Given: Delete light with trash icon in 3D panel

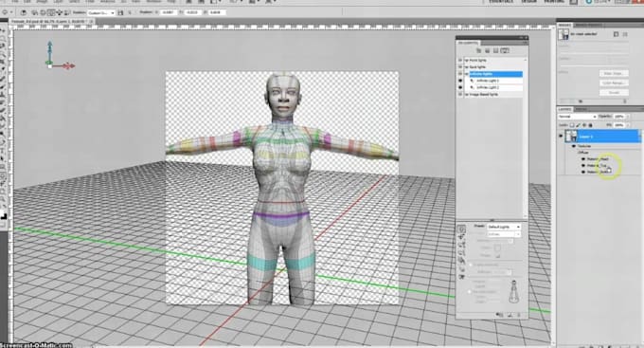Looking at the screenshot, I should click(x=519, y=315).
